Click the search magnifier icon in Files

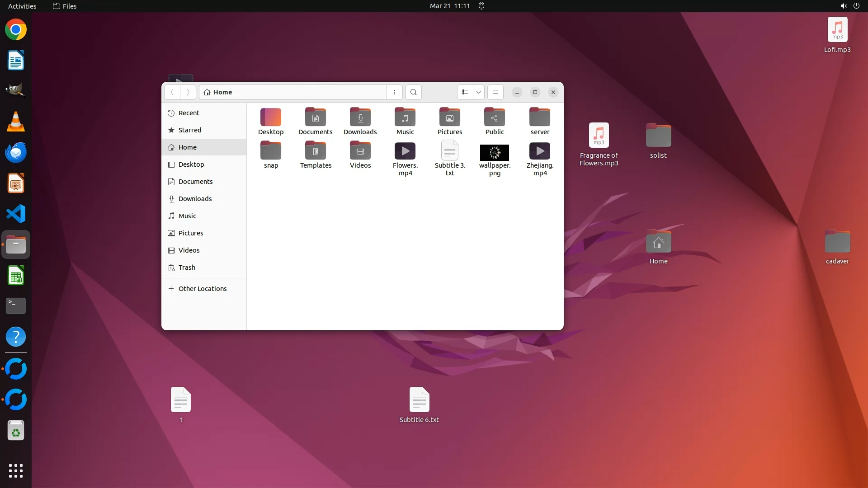pyautogui.click(x=413, y=92)
